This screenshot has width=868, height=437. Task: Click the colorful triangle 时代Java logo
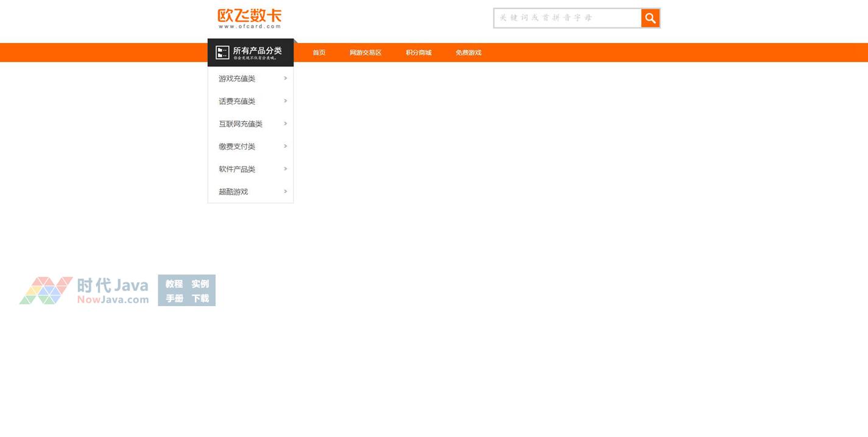point(46,290)
